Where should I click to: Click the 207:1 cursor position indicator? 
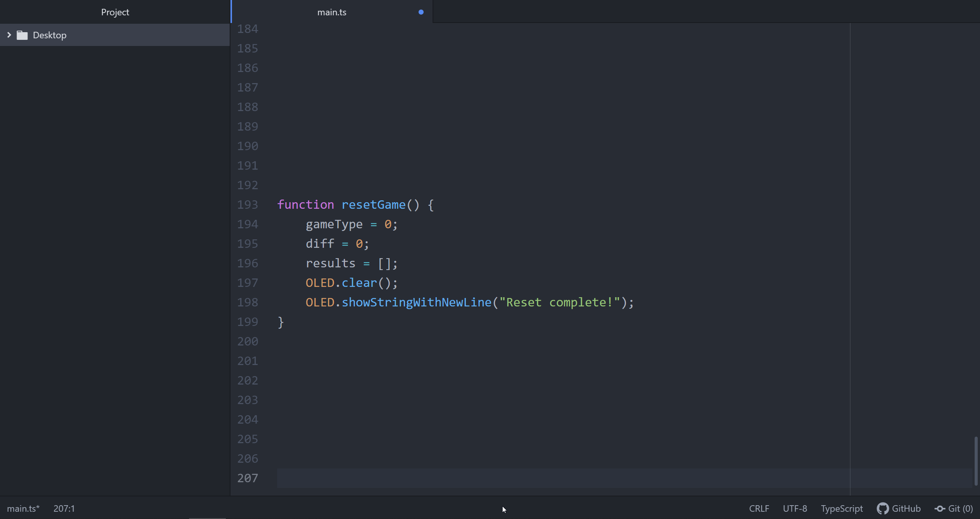[64, 509]
